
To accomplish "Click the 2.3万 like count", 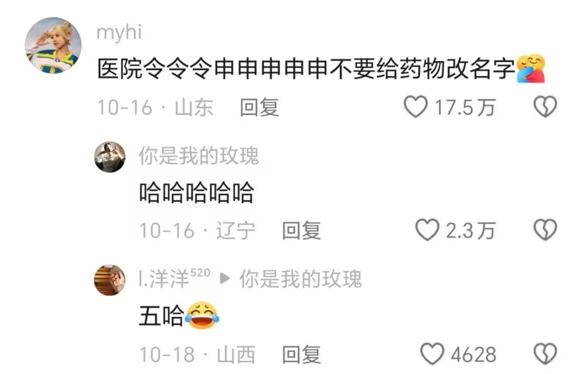I will pyautogui.click(x=471, y=231).
